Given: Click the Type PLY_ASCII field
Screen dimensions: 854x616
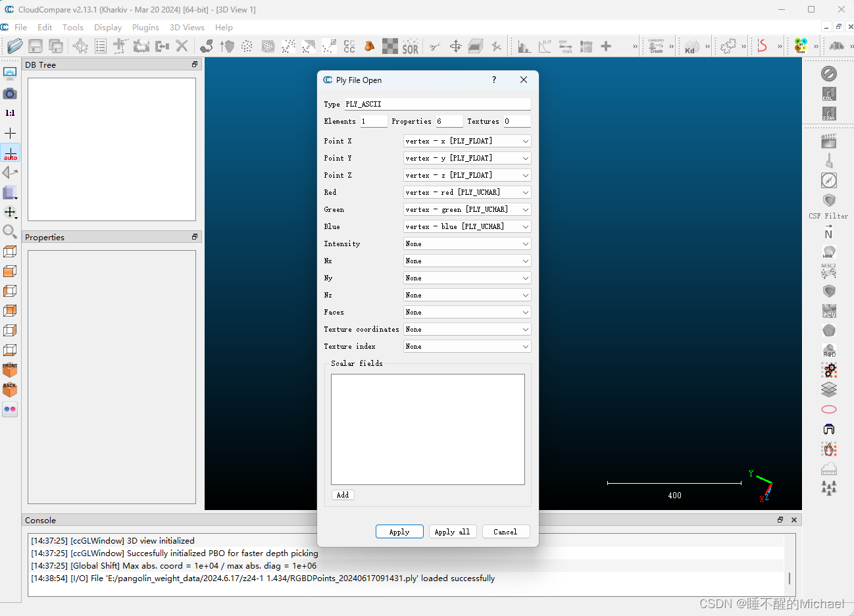Looking at the screenshot, I should pos(438,104).
